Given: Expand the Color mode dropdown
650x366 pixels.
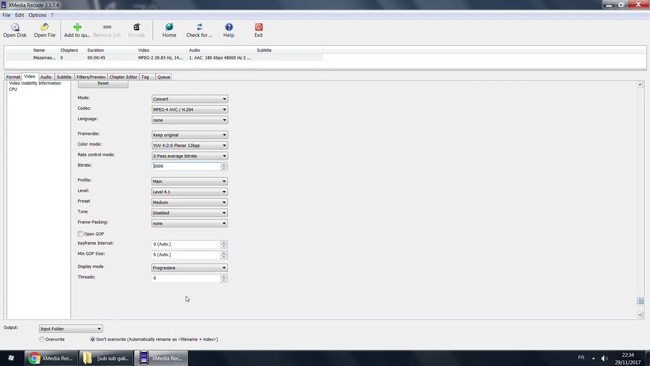Looking at the screenshot, I should tap(189, 145).
